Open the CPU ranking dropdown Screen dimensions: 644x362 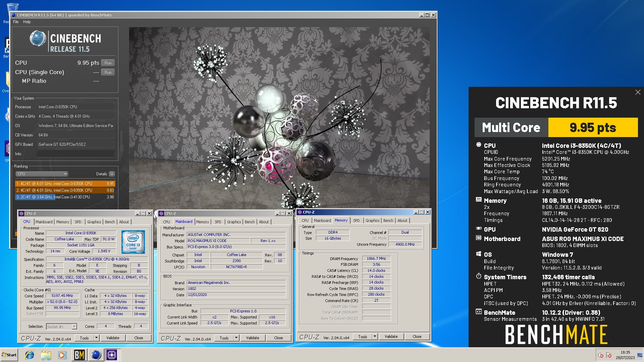pyautogui.click(x=42, y=174)
